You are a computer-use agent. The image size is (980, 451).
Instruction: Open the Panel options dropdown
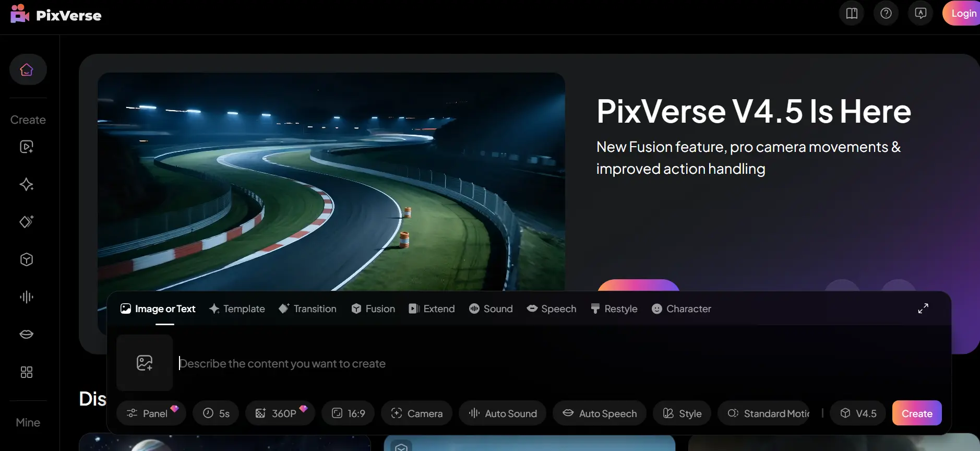(x=151, y=413)
